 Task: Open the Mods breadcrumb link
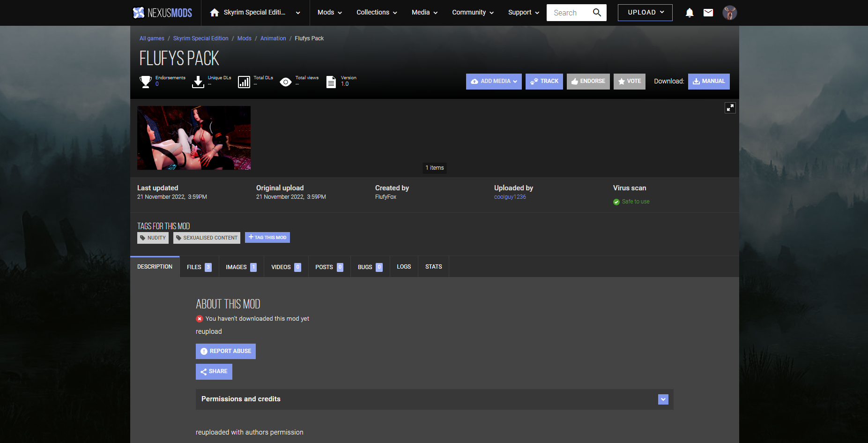(245, 38)
